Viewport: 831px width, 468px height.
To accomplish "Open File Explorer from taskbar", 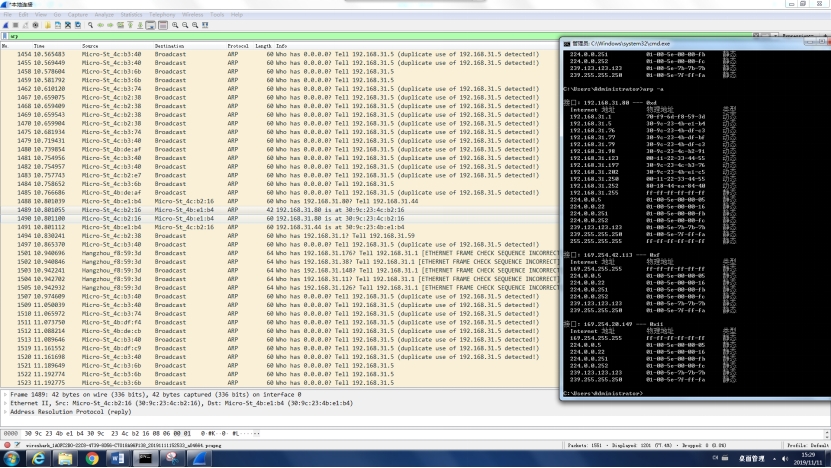I will click(65, 458).
